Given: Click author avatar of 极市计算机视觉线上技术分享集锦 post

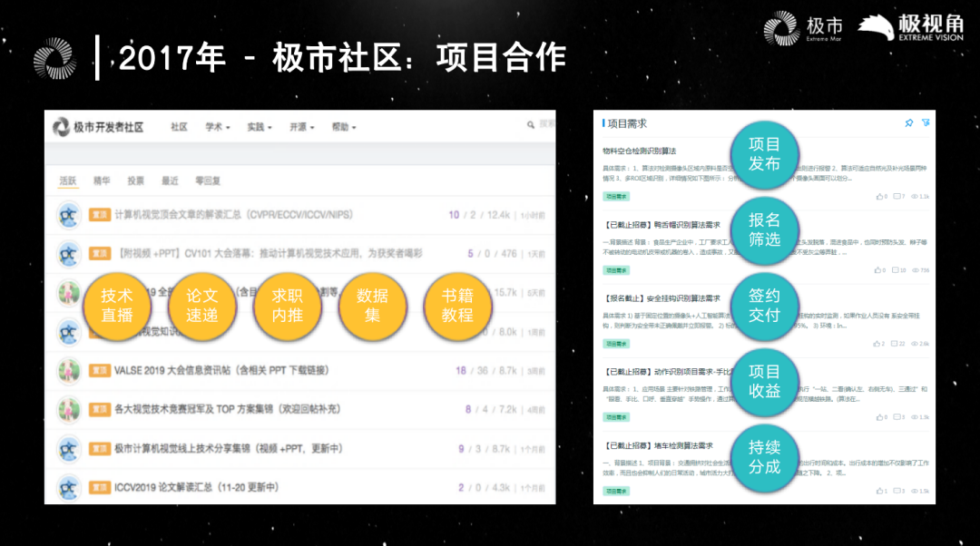Looking at the screenshot, I should [x=69, y=449].
